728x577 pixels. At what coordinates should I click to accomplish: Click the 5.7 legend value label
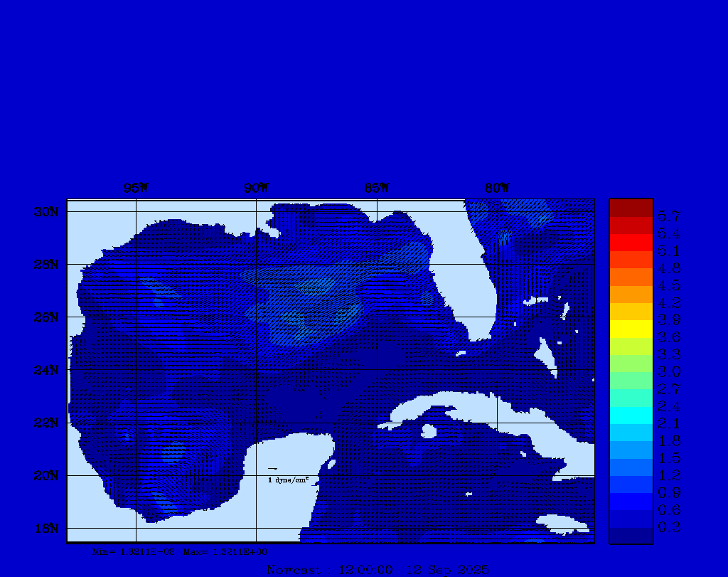coord(669,216)
